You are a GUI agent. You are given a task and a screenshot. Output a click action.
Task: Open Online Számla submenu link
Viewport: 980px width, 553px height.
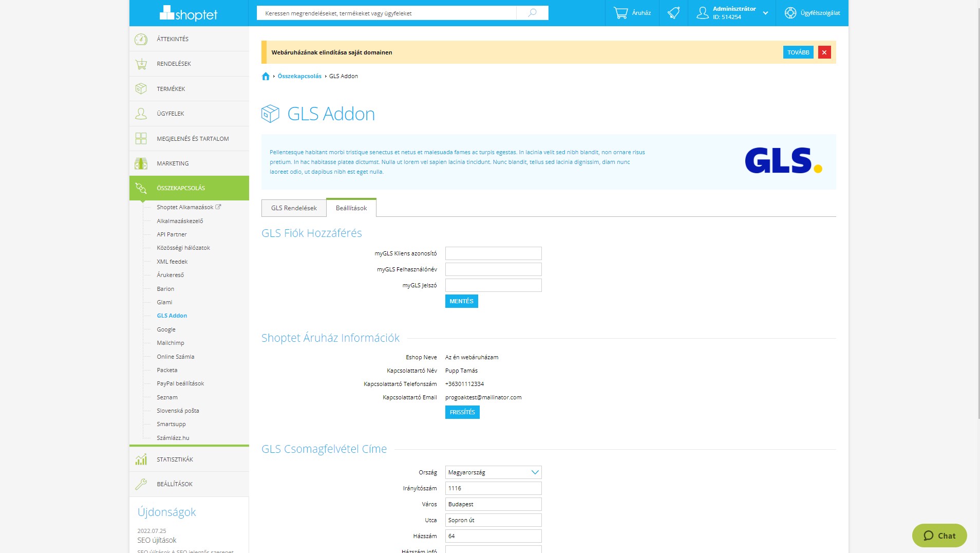(175, 357)
